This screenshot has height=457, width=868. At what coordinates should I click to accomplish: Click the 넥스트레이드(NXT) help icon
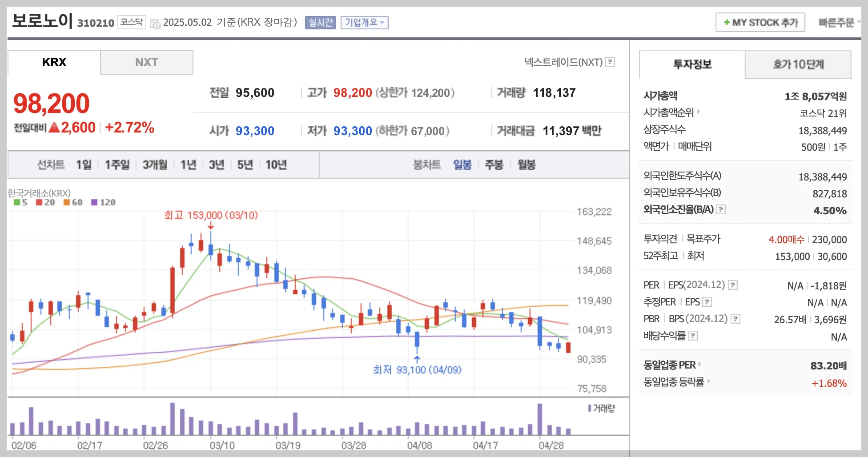click(611, 62)
